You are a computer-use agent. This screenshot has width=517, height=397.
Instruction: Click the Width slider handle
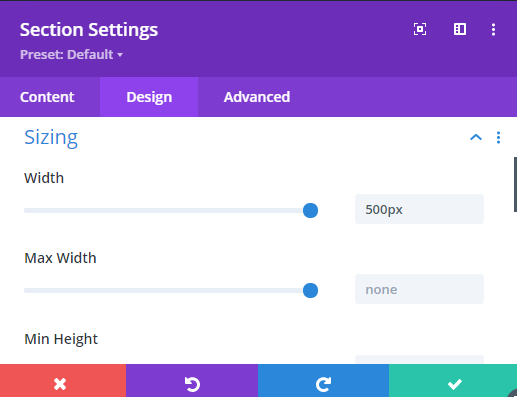click(x=310, y=210)
